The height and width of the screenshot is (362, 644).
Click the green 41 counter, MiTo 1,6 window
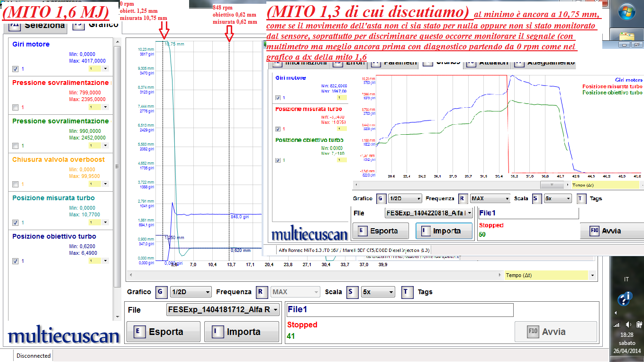coord(291,335)
